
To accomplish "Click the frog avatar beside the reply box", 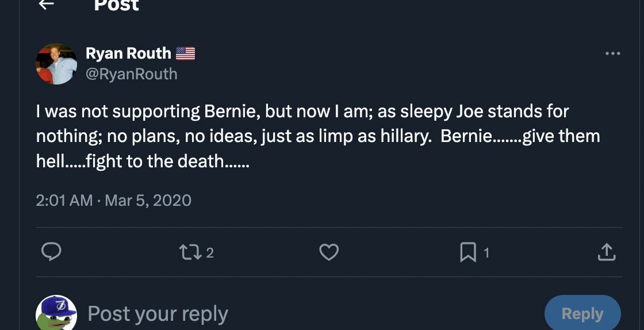I will (x=56, y=314).
